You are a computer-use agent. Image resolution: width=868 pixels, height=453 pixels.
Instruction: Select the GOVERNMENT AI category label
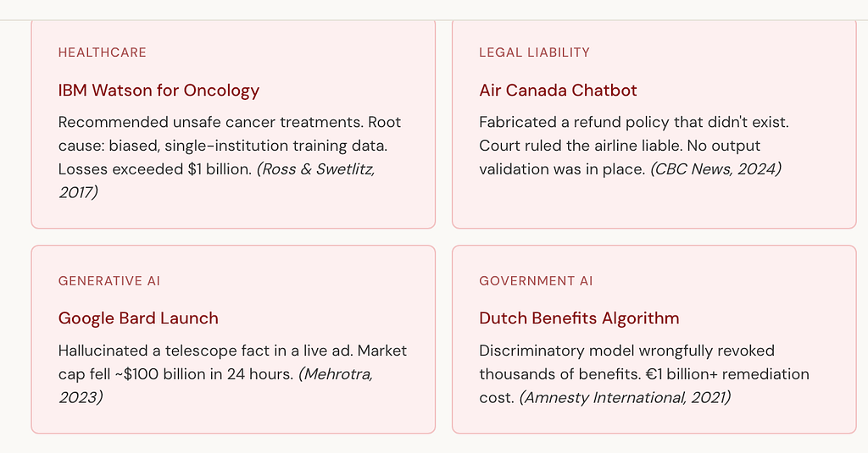pos(536,281)
